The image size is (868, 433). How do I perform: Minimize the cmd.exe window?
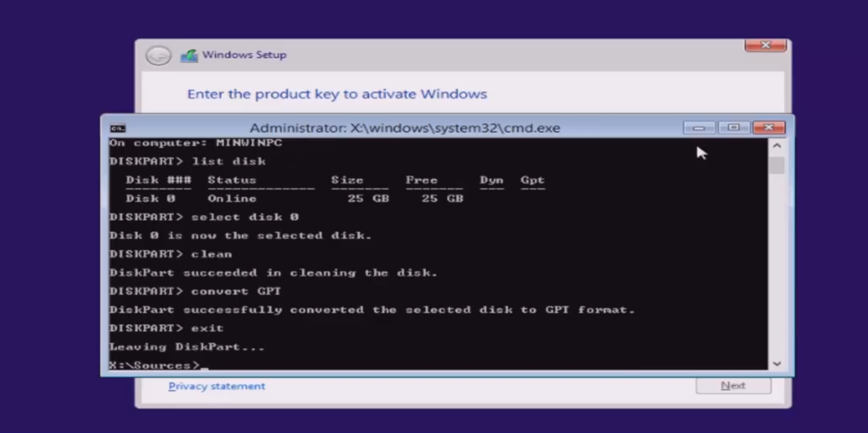tap(699, 128)
